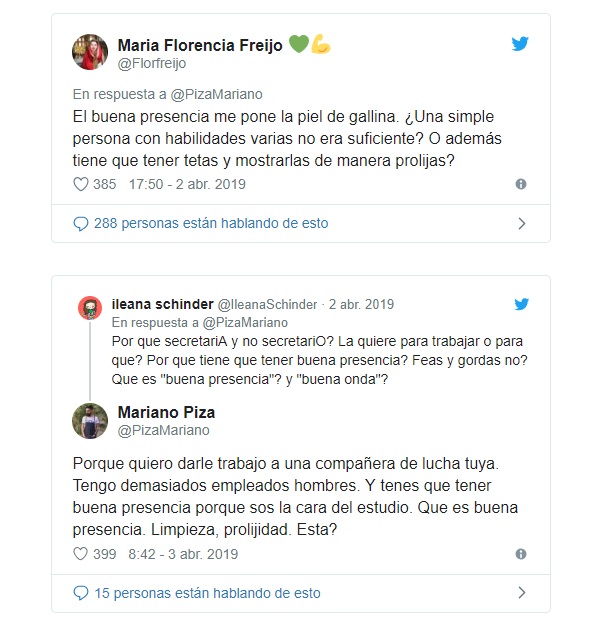Open info icon on Mariano Piza's tweet
This screenshot has width=603, height=627.
pyautogui.click(x=521, y=554)
